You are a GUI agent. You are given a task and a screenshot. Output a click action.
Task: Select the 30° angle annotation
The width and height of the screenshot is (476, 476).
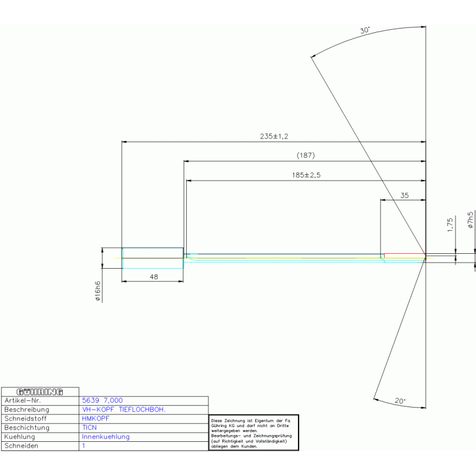[365, 30]
